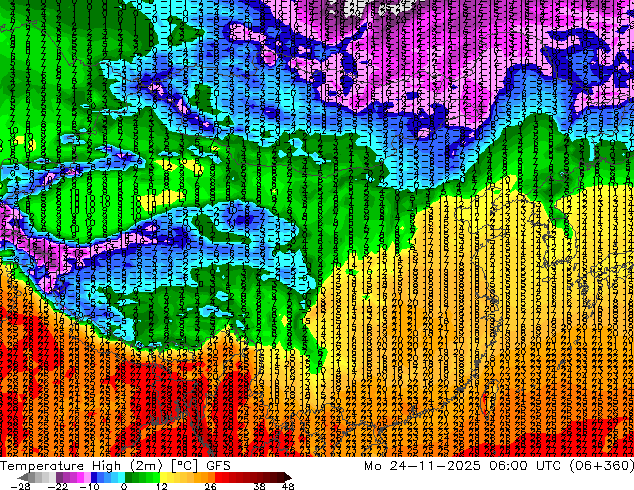Click the bright yellow legend swatch at 12

click(163, 477)
